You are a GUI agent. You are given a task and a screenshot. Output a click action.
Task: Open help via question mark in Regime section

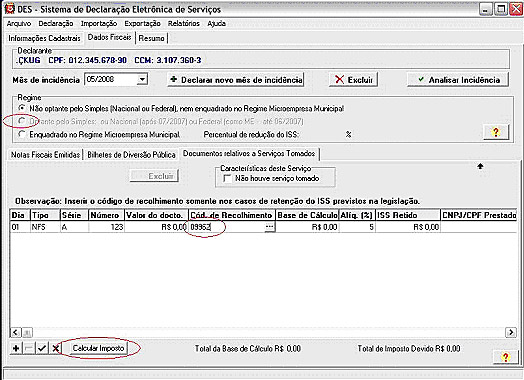(496, 132)
